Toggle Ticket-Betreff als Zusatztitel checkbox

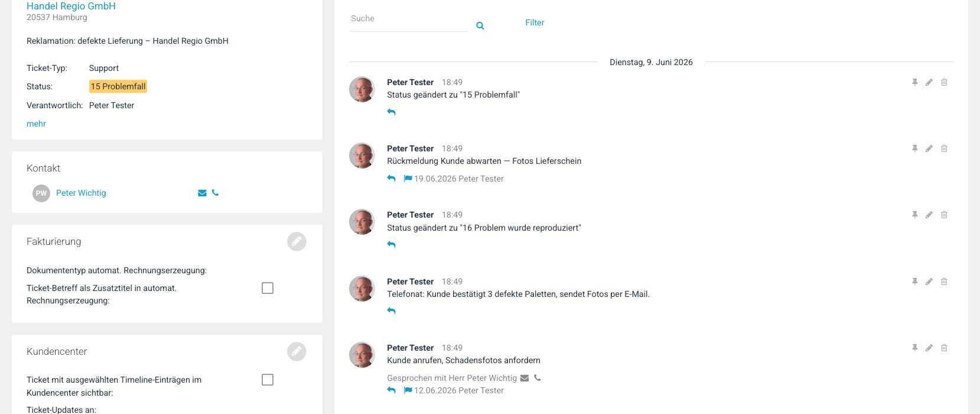(268, 288)
